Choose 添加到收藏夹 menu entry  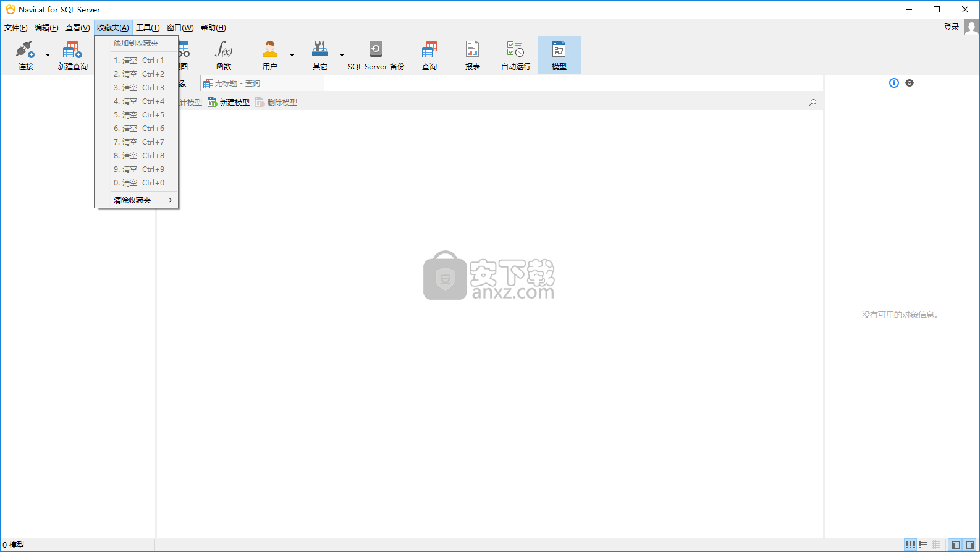click(136, 43)
